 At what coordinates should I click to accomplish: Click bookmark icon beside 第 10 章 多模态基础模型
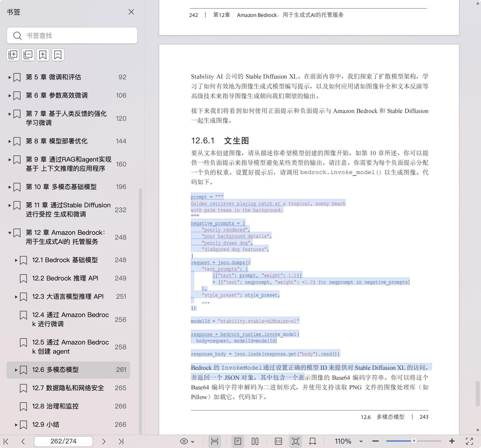17,187
